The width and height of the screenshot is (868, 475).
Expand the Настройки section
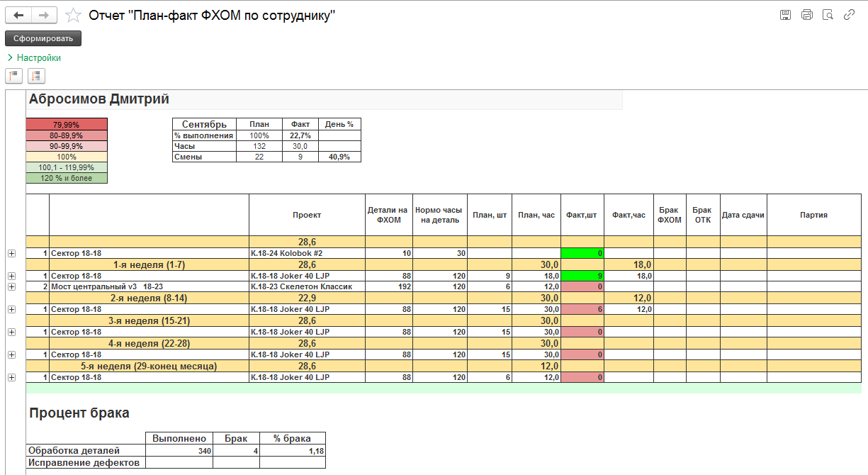tap(34, 58)
